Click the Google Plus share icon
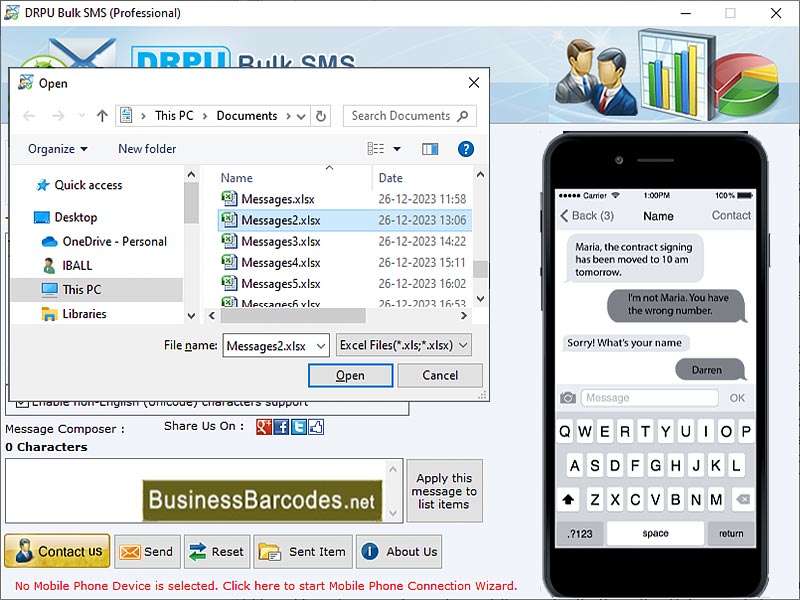This screenshot has height=600, width=800. (x=264, y=427)
